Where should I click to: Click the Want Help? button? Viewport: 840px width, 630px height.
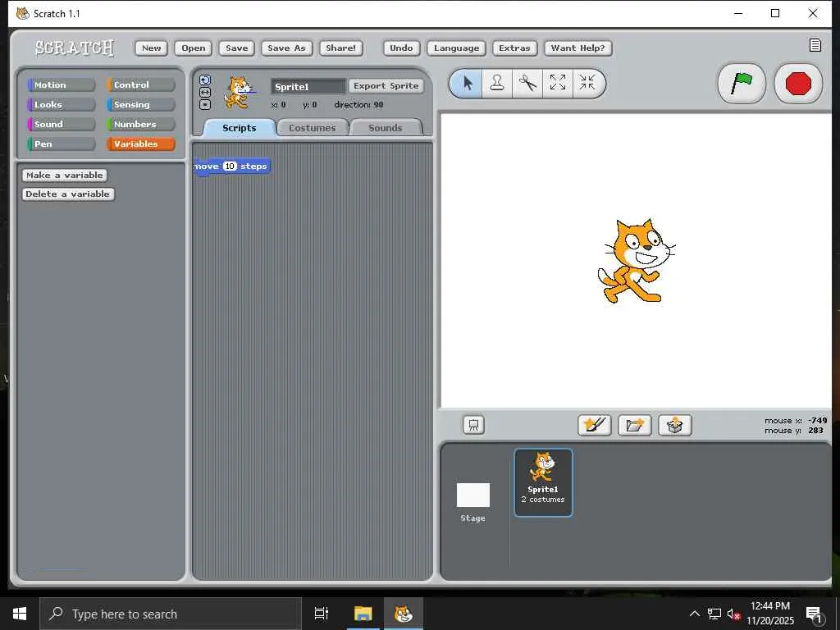(x=578, y=48)
